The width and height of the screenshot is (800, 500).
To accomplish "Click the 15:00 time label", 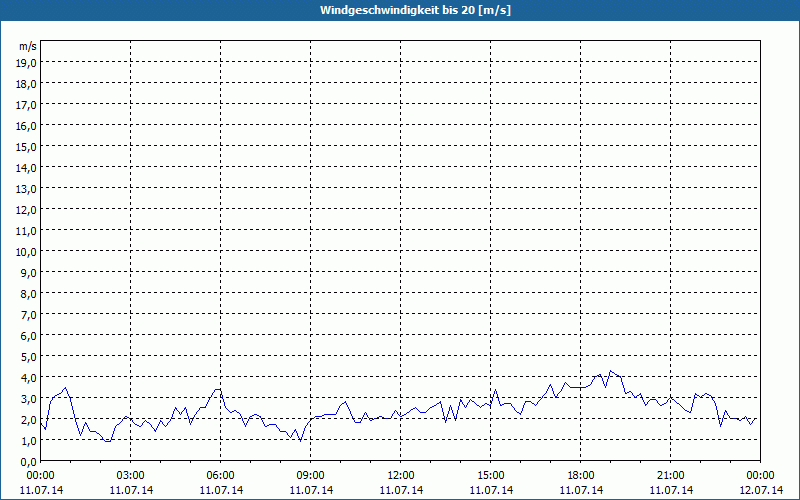I will [x=491, y=476].
